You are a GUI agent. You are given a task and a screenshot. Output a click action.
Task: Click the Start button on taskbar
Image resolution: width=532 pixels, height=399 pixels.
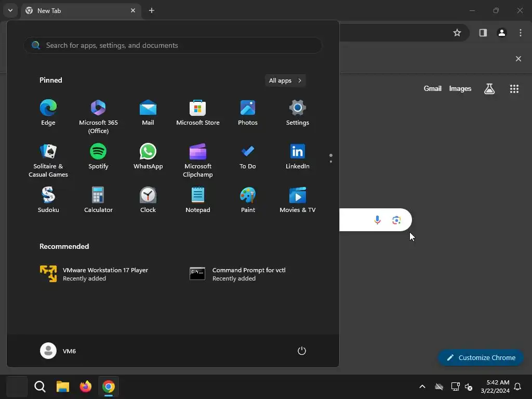pos(17,387)
